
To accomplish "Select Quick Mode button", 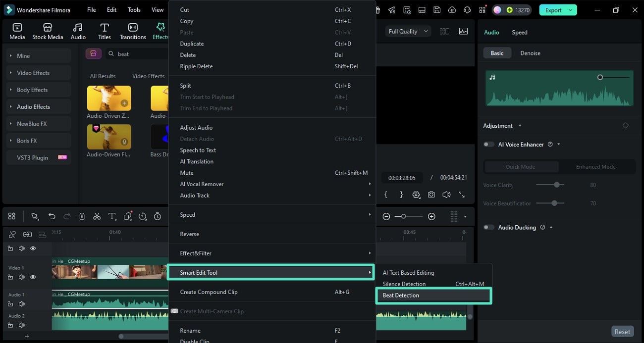I will (x=520, y=167).
